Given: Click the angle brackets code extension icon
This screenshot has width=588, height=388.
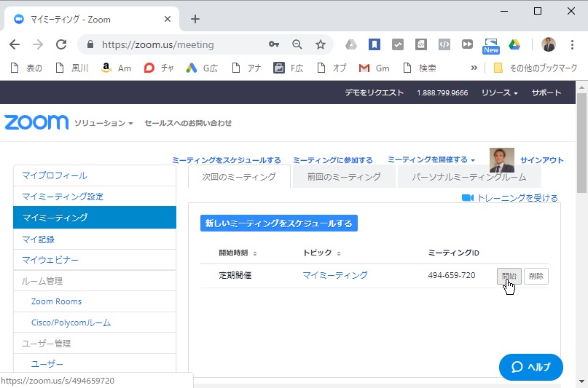Looking at the screenshot, I should 444,44.
